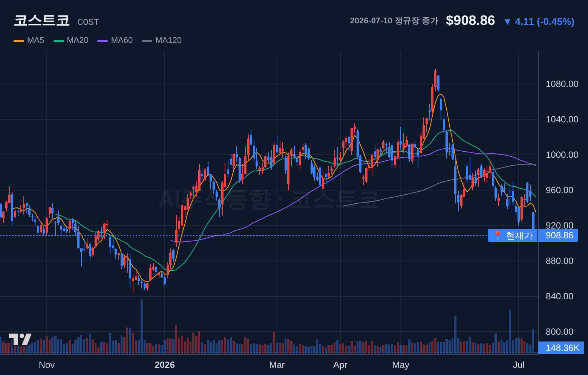Click the 1040.00 price axis label
This screenshot has width=588, height=375.
[x=562, y=119]
